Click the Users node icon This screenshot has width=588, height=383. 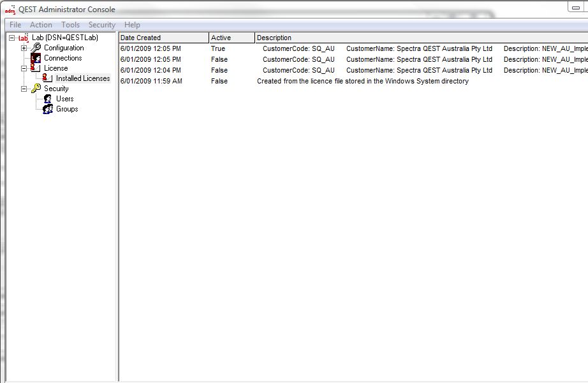(48, 99)
